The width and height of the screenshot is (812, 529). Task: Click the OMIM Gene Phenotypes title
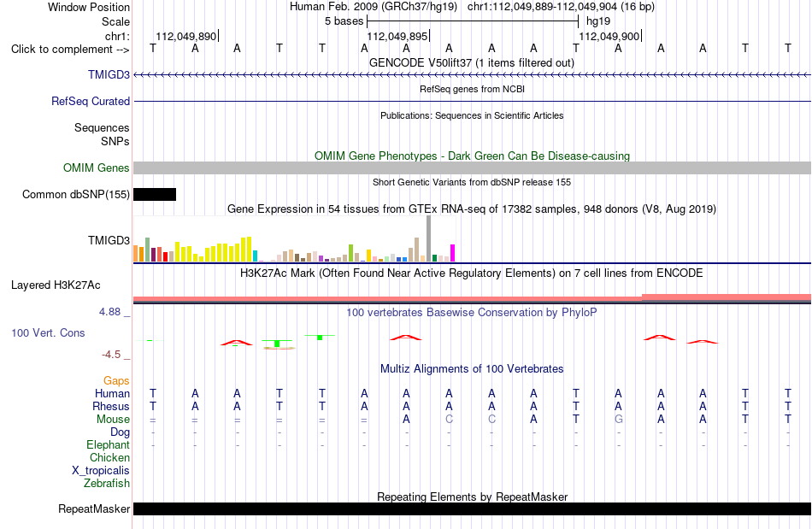pyautogui.click(x=473, y=156)
